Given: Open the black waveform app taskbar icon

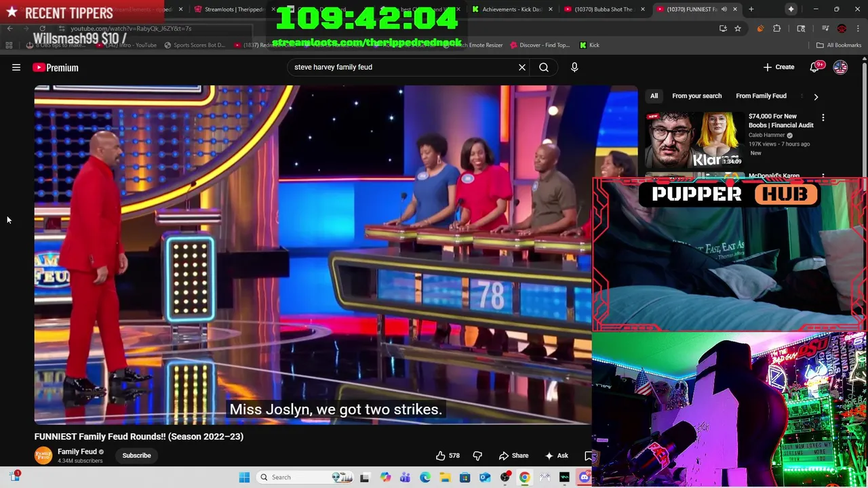Looking at the screenshot, I should (x=564, y=477).
